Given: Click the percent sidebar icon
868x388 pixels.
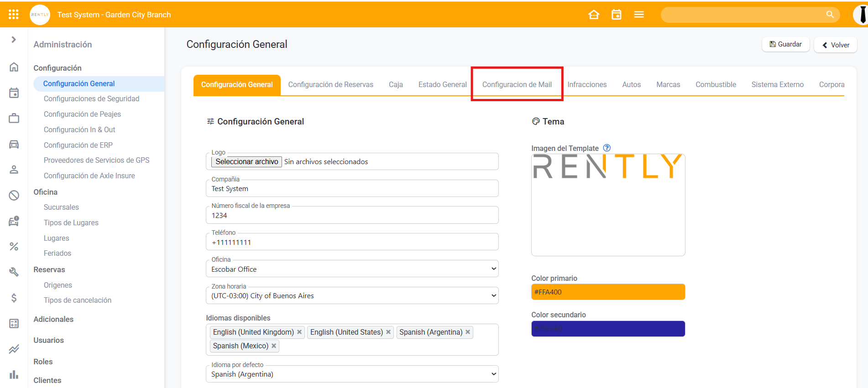Looking at the screenshot, I should (x=14, y=247).
